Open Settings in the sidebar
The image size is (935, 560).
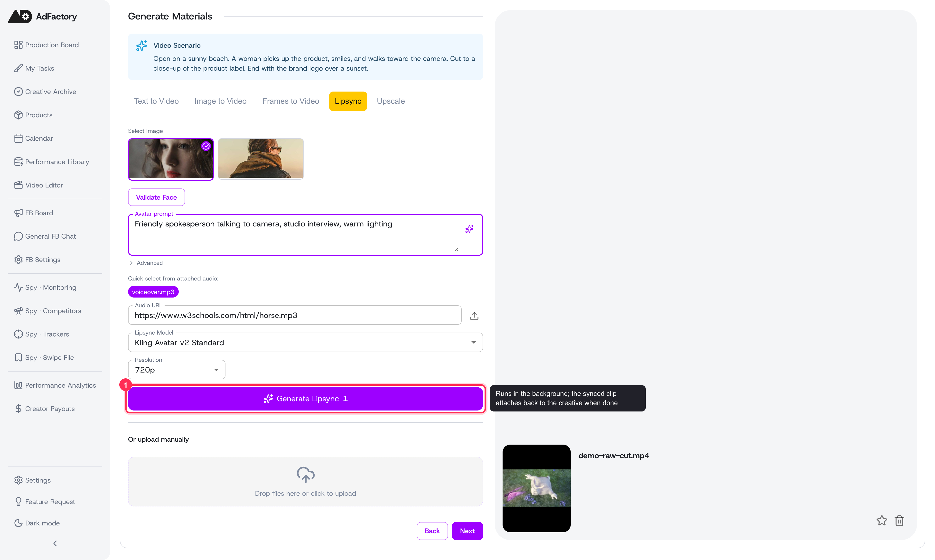(x=32, y=480)
